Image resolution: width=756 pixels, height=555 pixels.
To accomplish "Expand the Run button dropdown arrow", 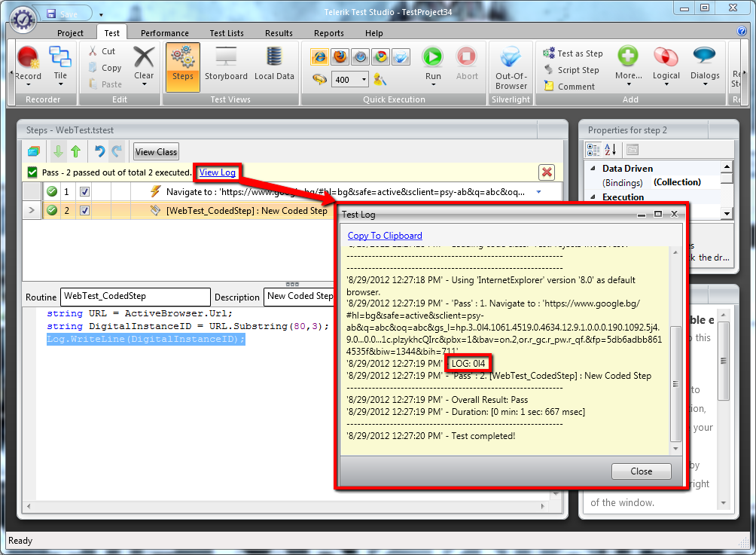I will [432, 85].
